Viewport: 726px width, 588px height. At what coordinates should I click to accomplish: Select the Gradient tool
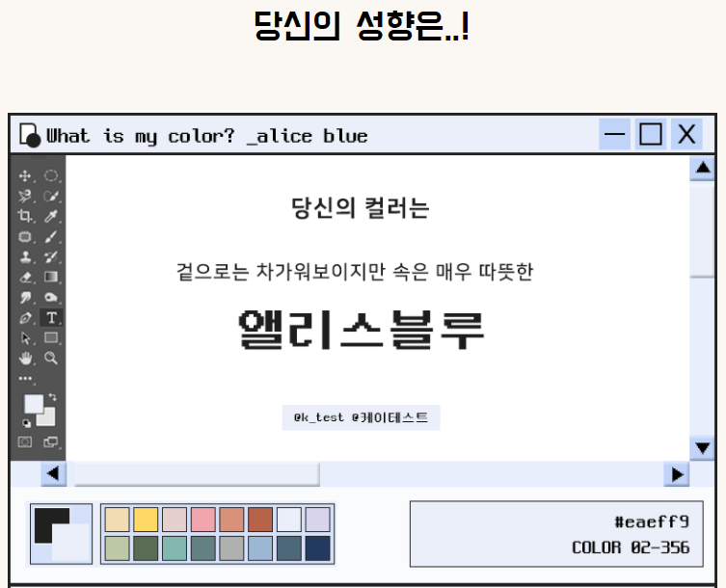pyautogui.click(x=51, y=277)
